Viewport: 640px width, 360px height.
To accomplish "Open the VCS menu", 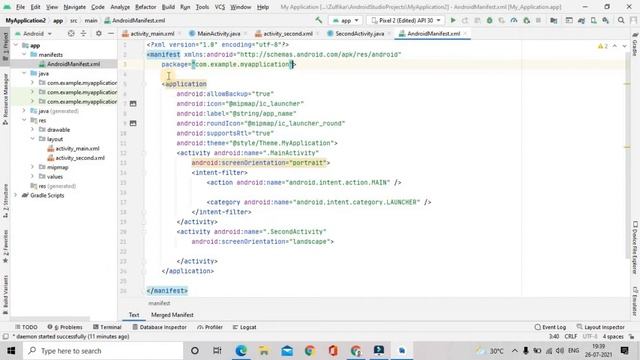I will coord(220,7).
